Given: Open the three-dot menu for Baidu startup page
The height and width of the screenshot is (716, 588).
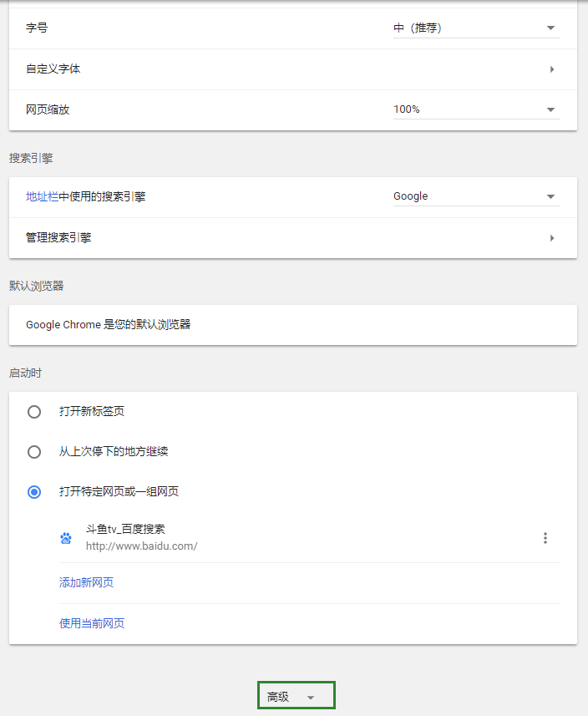Looking at the screenshot, I should (545, 538).
